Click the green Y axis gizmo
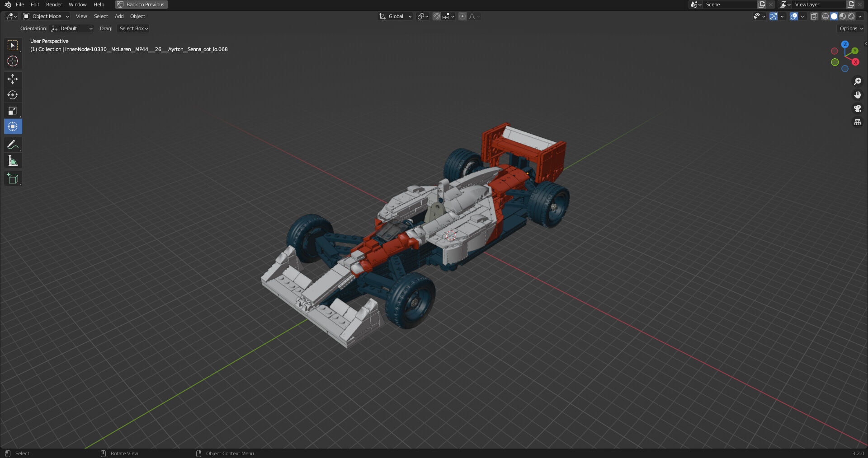 point(855,51)
